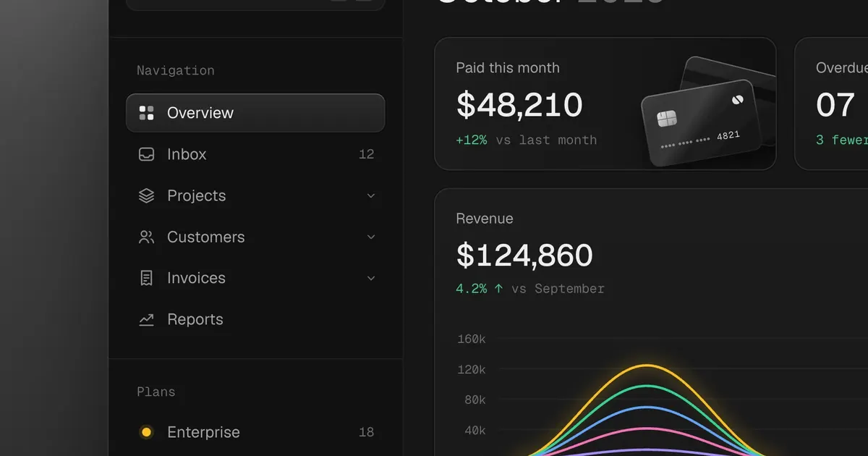Image resolution: width=868 pixels, height=456 pixels.
Task: Click the credit card logo circle
Action: pyautogui.click(x=739, y=101)
